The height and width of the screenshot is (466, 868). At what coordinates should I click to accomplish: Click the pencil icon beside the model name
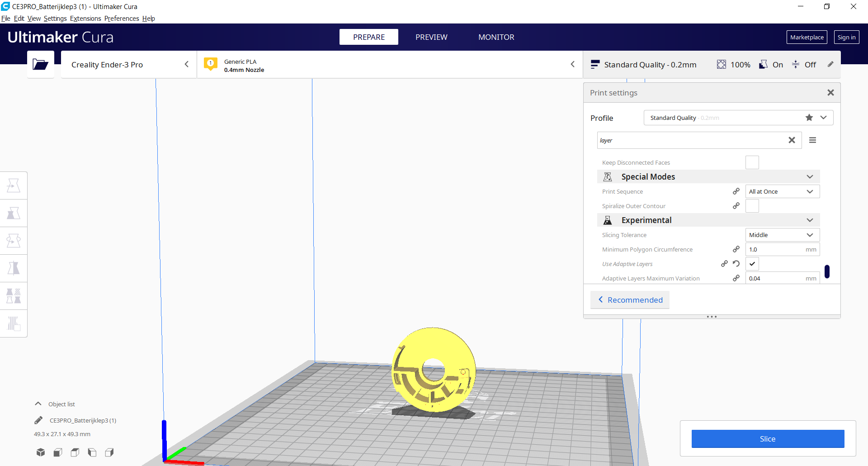(38, 420)
